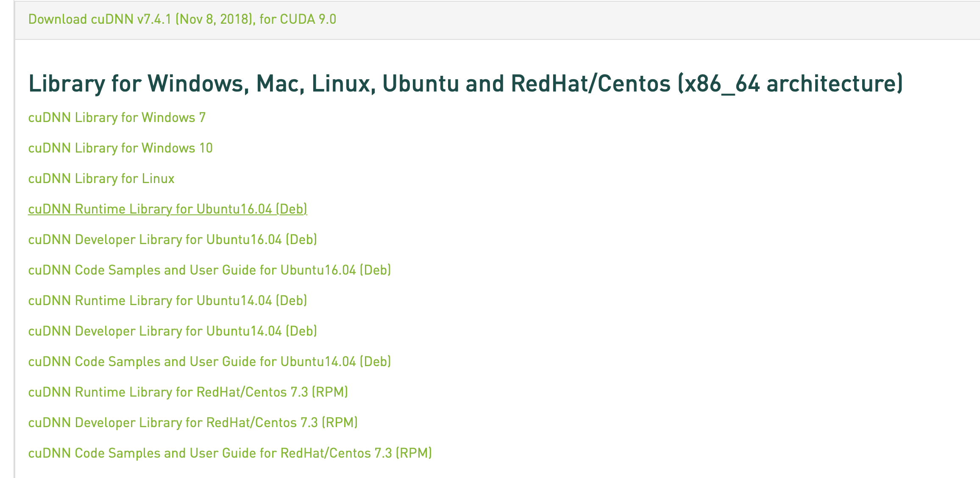
Task: Download cuDNN Runtime Library for RedHat/Centos 7.3 (RPM)
Action: 188,392
